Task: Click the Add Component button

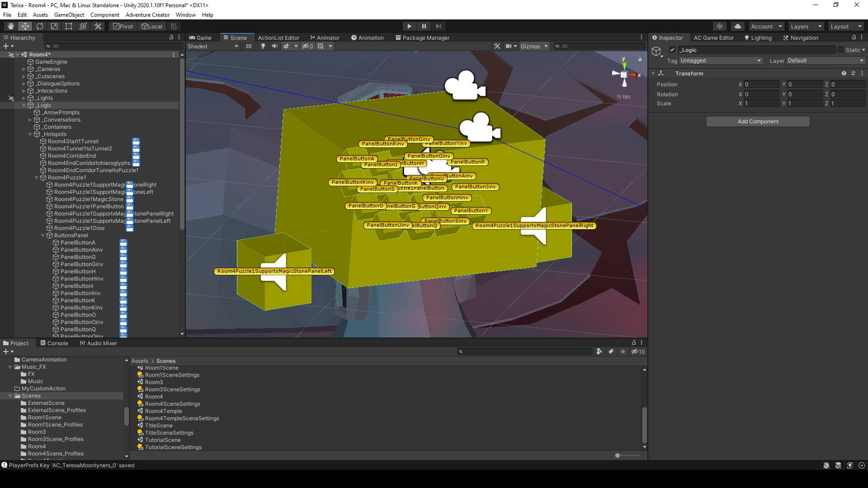Action: click(758, 122)
